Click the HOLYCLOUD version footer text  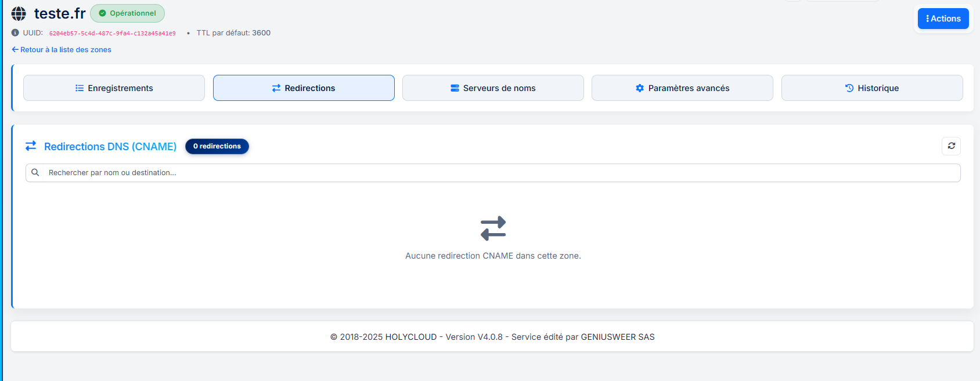[x=492, y=337]
